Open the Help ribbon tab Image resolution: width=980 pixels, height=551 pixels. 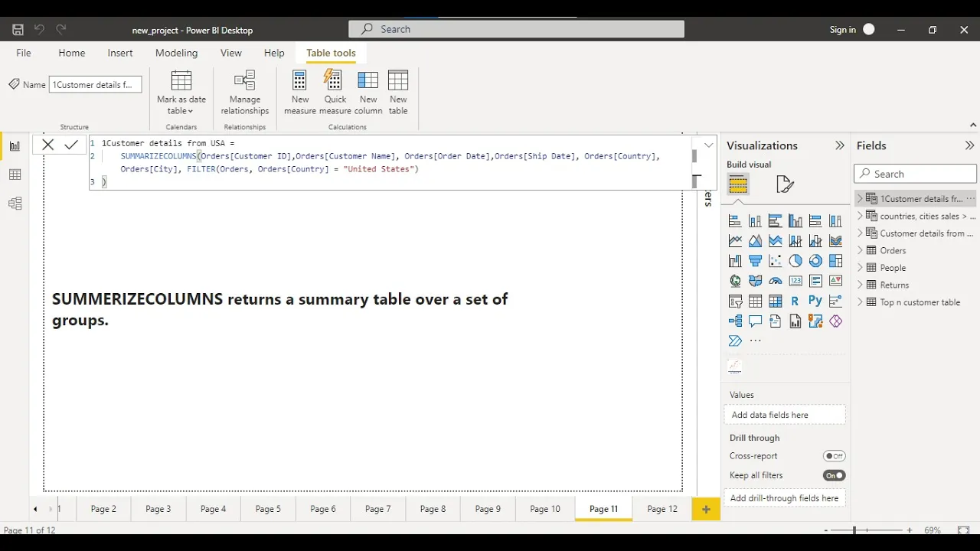(x=274, y=53)
